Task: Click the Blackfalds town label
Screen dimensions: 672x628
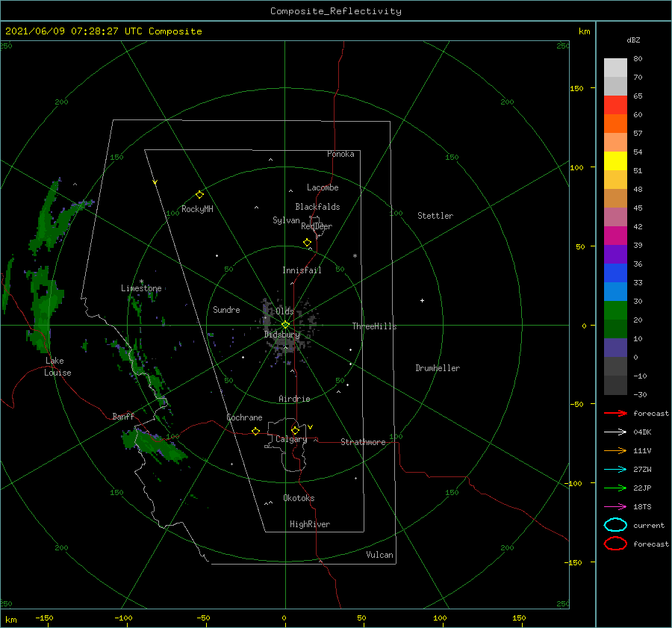Action: tap(317, 207)
